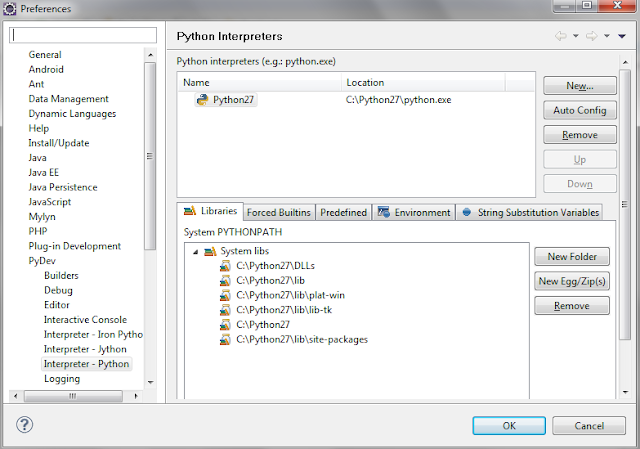Select the Help category
Viewport: 640px width, 449px height.
coord(39,128)
